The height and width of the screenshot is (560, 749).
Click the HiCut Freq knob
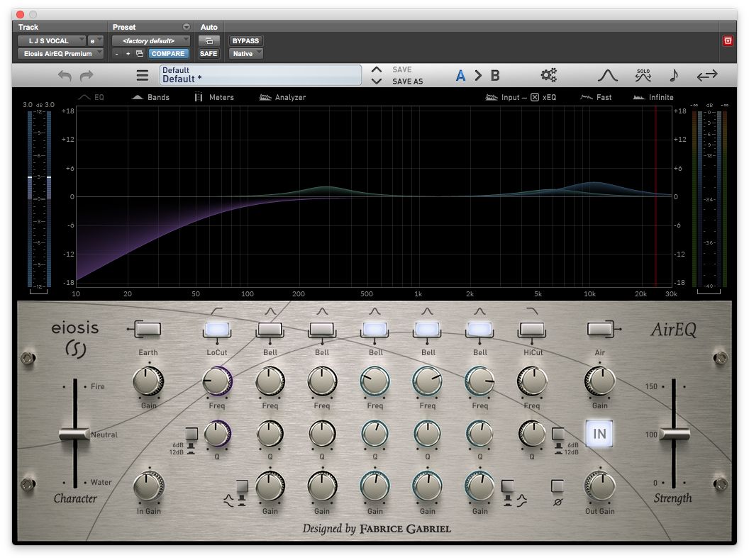point(532,381)
